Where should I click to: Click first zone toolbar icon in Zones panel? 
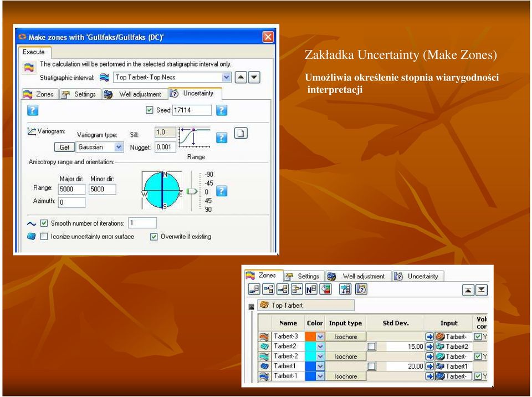coord(254,289)
